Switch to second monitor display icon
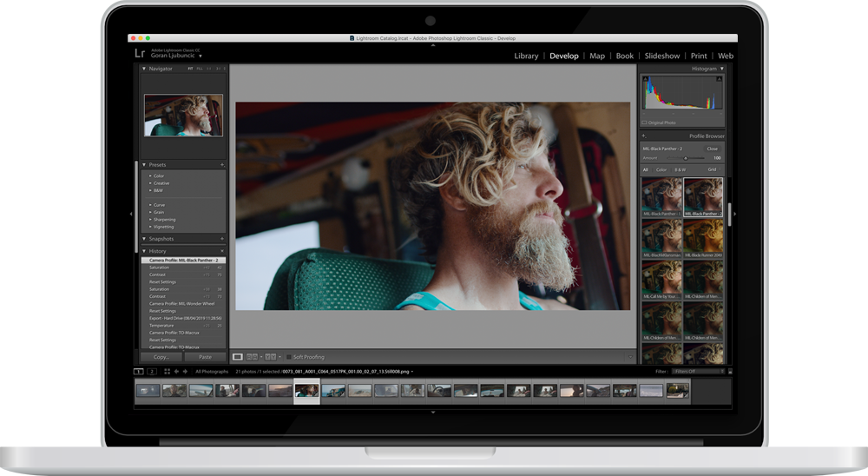 coord(152,371)
